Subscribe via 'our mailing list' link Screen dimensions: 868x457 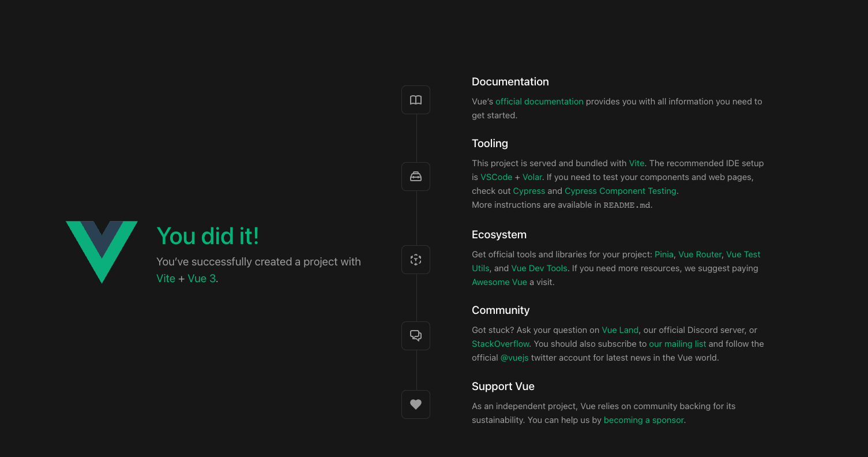coord(678,344)
